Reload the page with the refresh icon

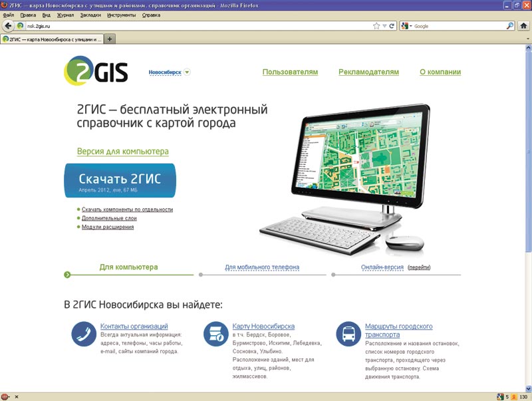coord(392,26)
